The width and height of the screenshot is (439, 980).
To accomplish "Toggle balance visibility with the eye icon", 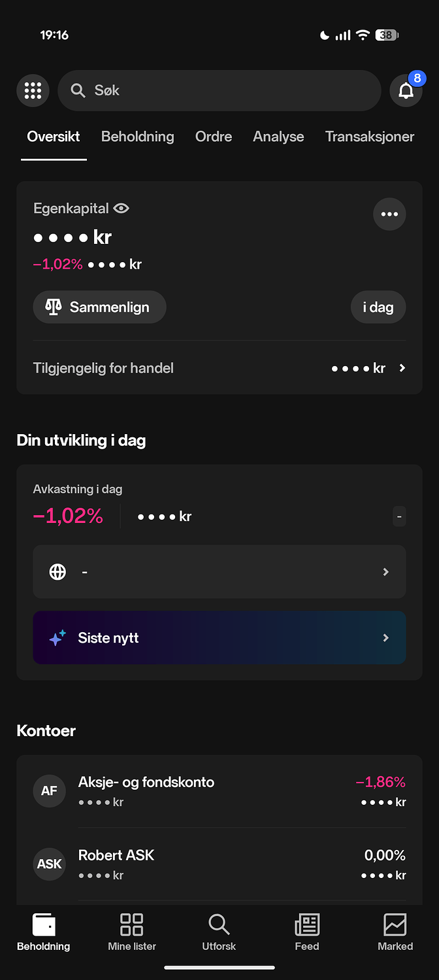I will click(x=122, y=208).
